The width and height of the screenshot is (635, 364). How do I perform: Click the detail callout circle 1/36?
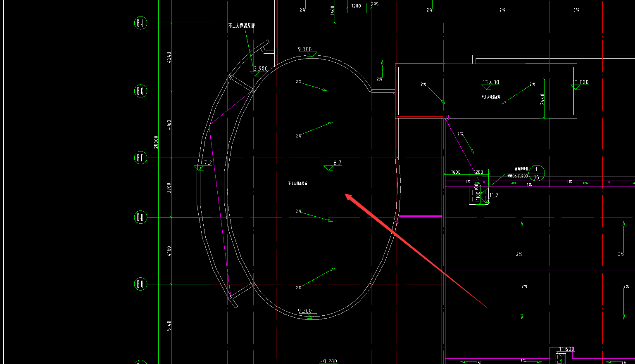536,173
